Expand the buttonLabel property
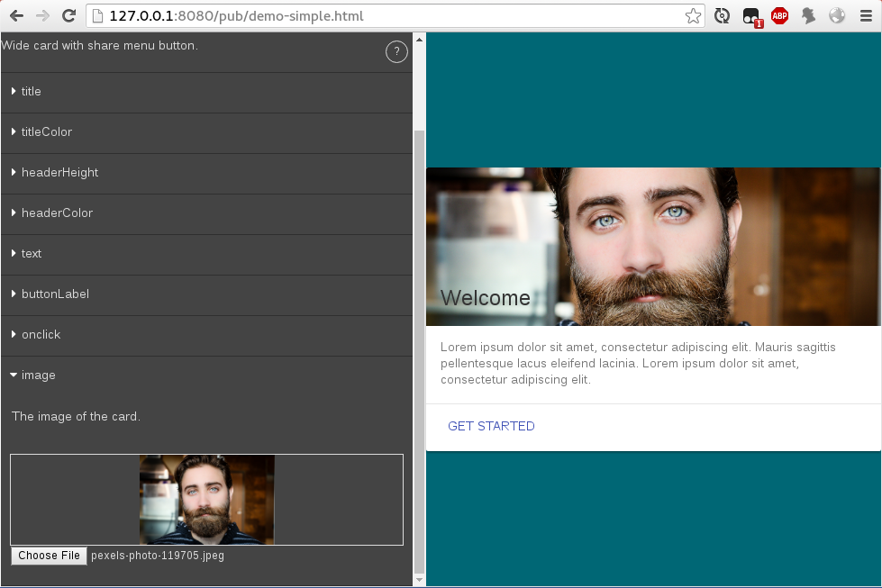882x588 pixels. click(x=206, y=294)
